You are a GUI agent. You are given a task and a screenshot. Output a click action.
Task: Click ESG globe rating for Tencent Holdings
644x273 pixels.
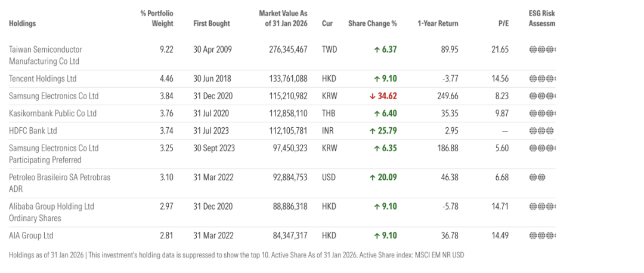pyautogui.click(x=542, y=79)
